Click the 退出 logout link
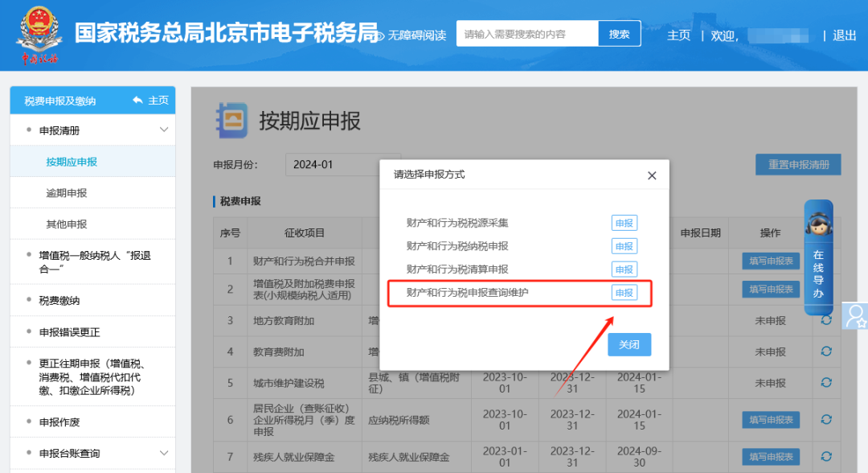The width and height of the screenshot is (868, 473). click(x=844, y=35)
